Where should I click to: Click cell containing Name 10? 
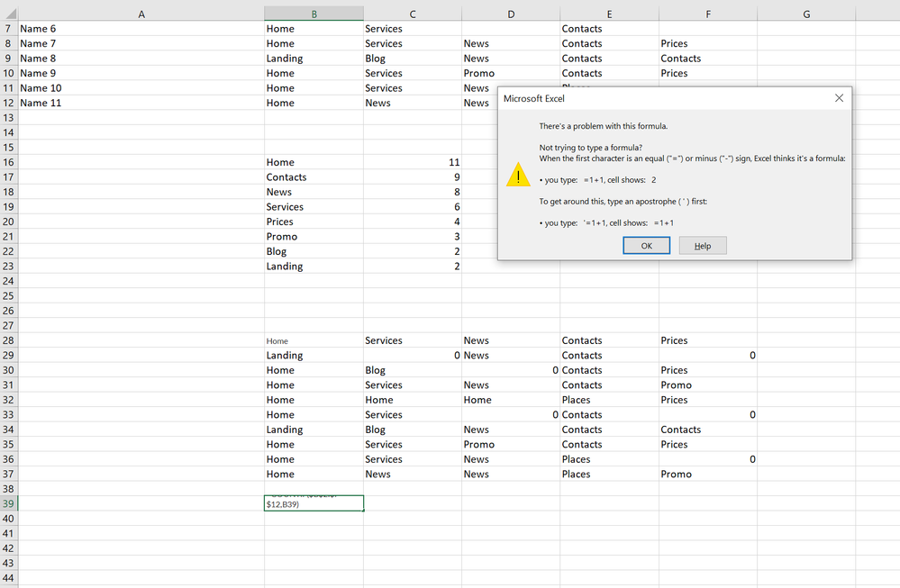[141, 88]
